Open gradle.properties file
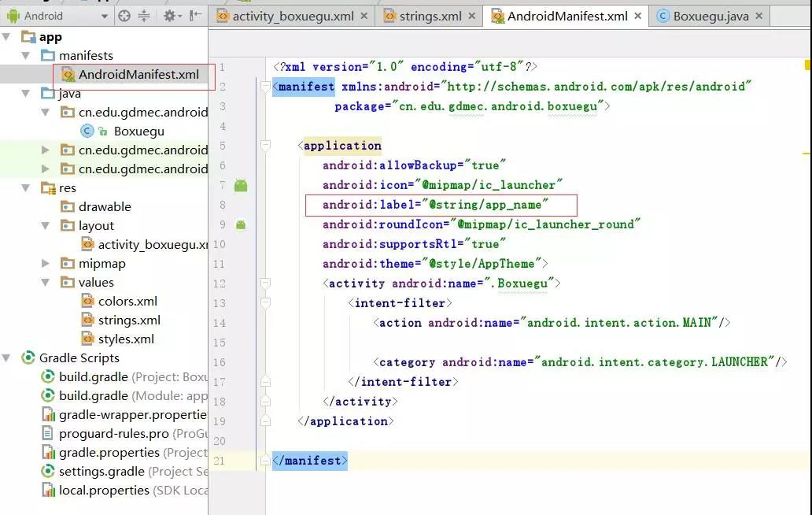This screenshot has height=515, width=812. tap(133, 452)
